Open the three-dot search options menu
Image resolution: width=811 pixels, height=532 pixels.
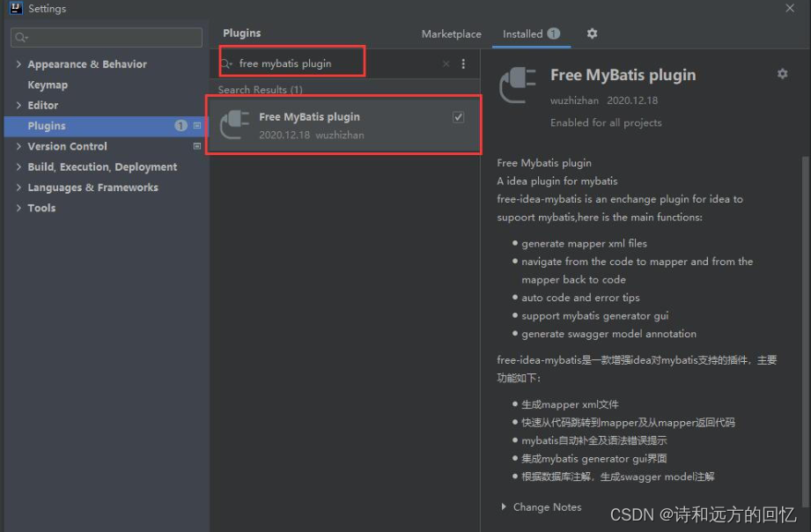click(463, 63)
